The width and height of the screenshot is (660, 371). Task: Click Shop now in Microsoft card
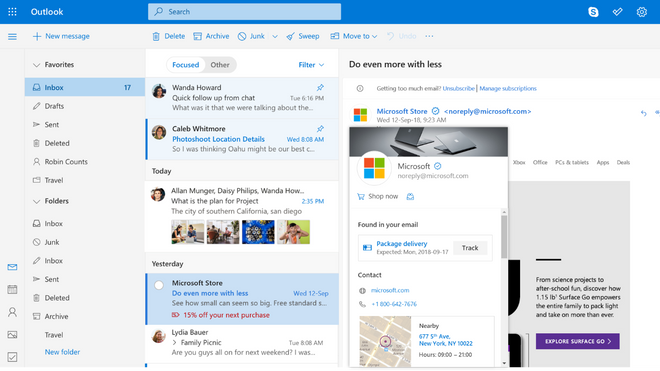(x=378, y=197)
